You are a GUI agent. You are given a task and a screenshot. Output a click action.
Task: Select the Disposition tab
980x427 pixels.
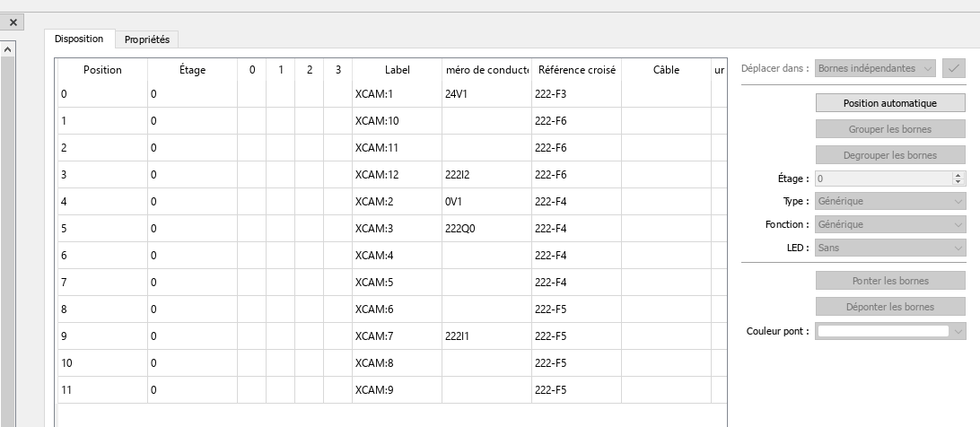(x=79, y=39)
